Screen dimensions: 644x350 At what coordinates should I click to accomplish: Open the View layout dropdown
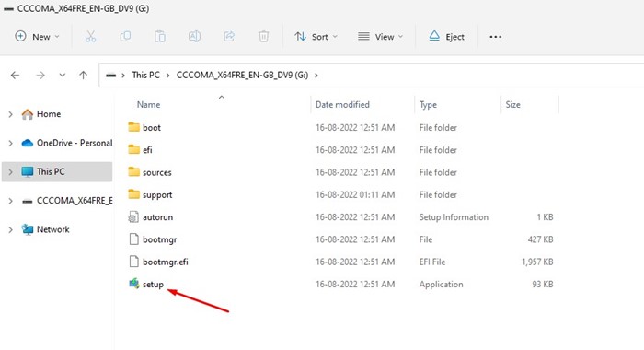[380, 37]
